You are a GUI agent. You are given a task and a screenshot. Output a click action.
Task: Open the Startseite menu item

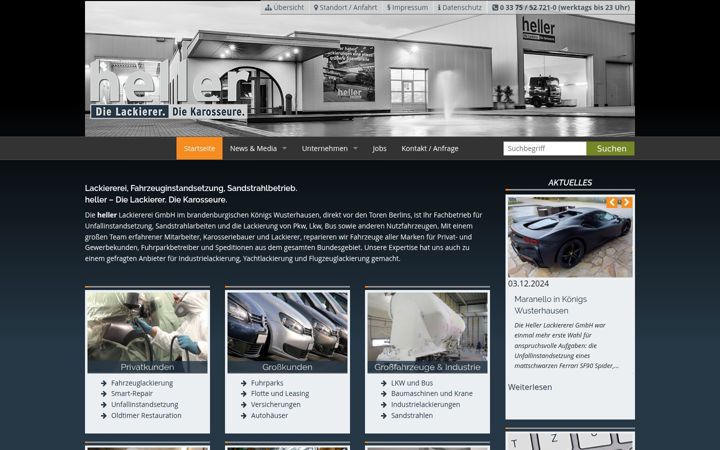pos(199,148)
